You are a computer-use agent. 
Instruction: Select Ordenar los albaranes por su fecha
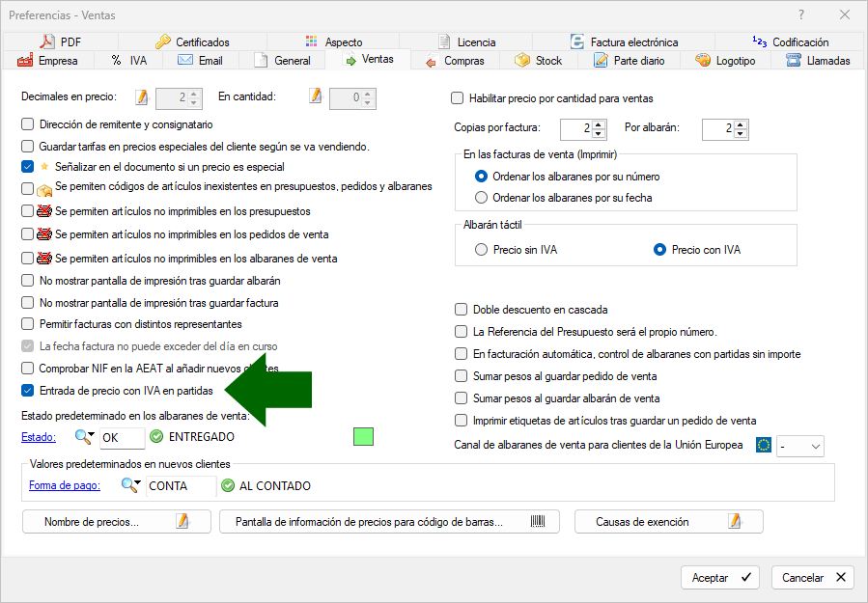(x=482, y=198)
